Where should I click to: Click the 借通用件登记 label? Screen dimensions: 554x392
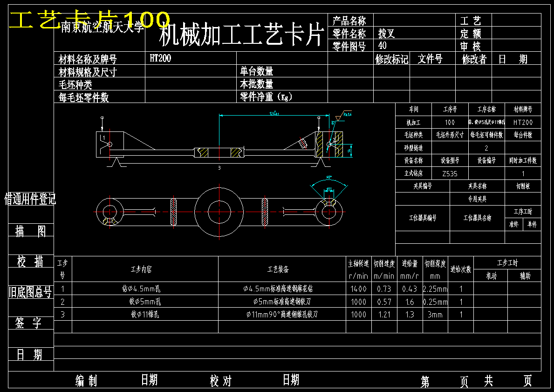point(30,199)
